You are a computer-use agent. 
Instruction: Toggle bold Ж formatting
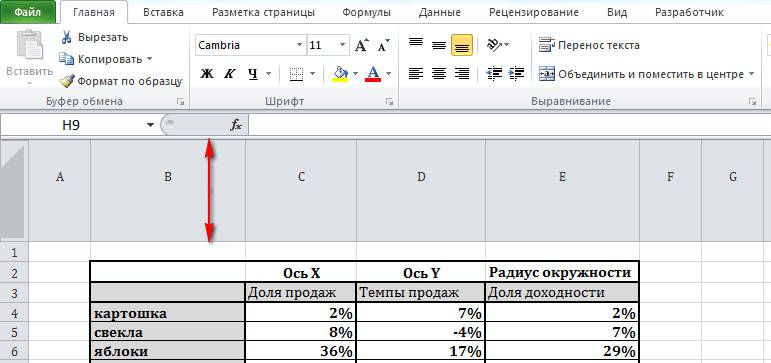pos(208,74)
